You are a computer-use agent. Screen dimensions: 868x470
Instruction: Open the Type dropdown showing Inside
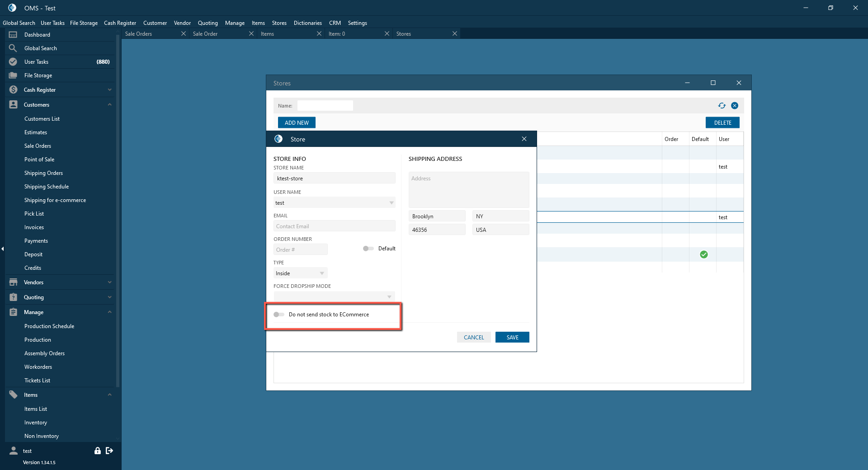point(301,273)
